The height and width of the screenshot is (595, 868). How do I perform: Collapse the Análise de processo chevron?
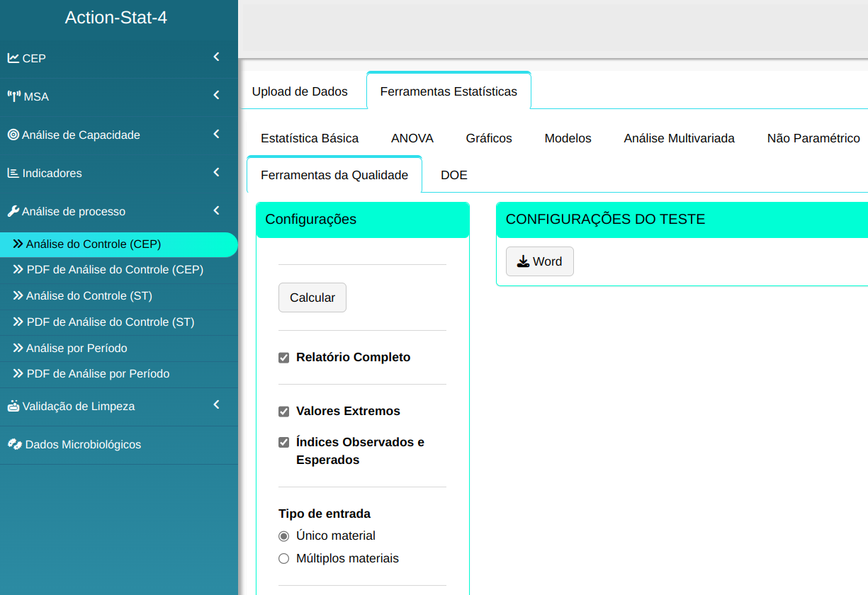click(216, 210)
